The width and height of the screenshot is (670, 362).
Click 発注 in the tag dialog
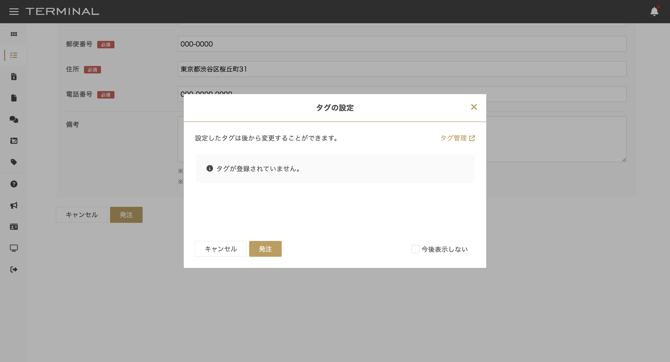click(265, 249)
